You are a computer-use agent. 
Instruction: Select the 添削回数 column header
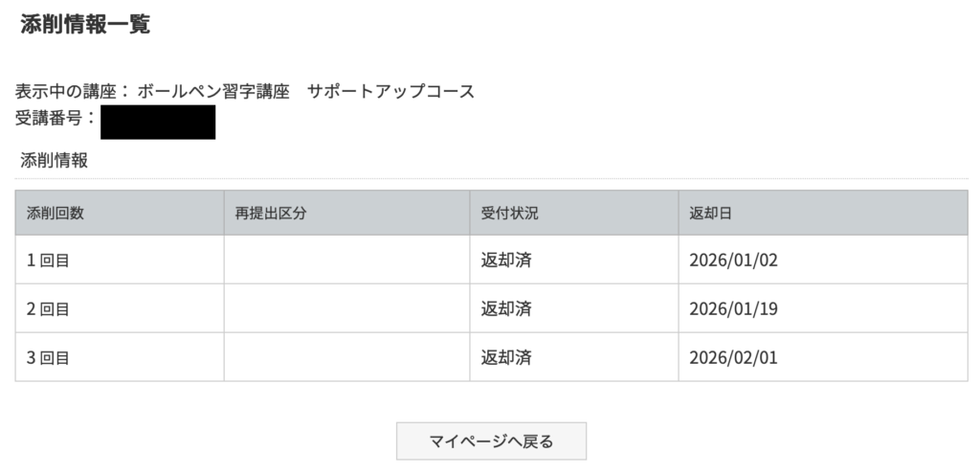point(56,214)
